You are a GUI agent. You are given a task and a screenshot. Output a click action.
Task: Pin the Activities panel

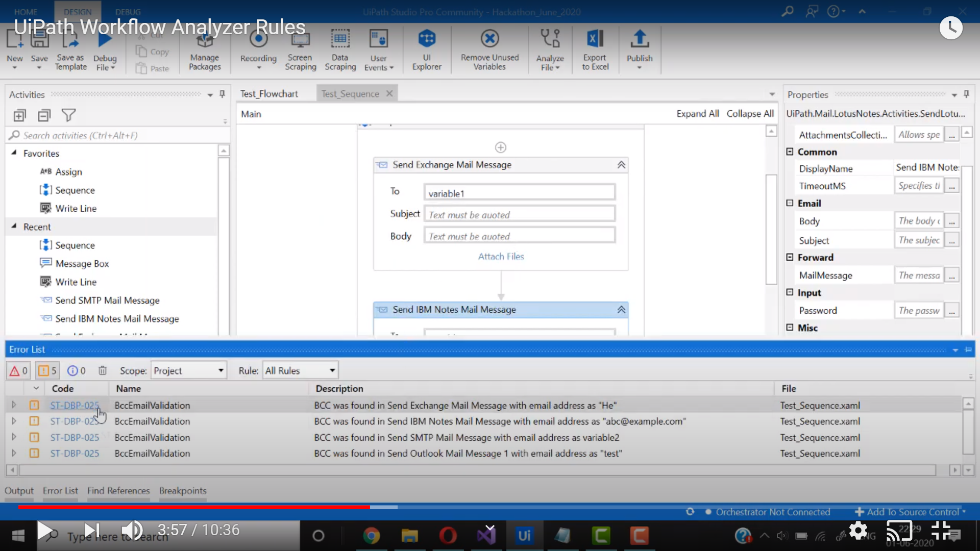click(x=222, y=94)
